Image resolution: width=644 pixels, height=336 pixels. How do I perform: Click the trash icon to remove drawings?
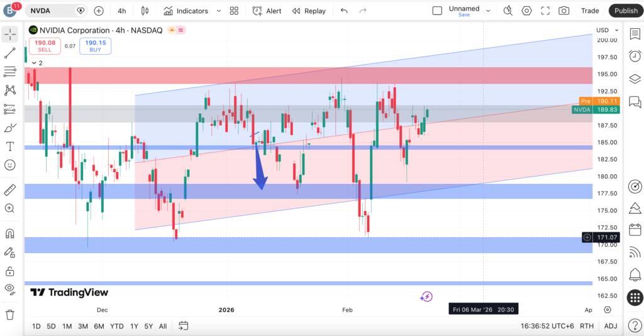10,314
